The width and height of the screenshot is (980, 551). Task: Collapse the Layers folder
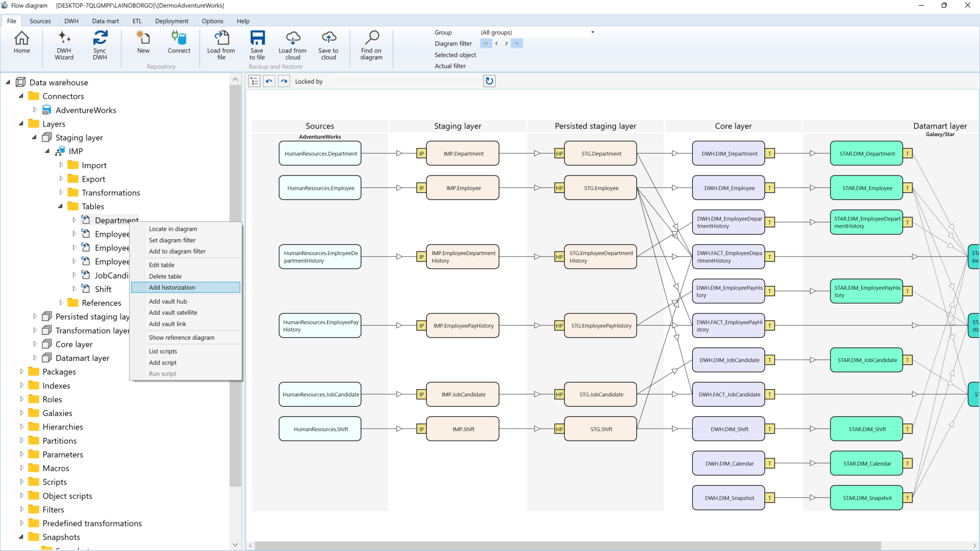[x=21, y=123]
